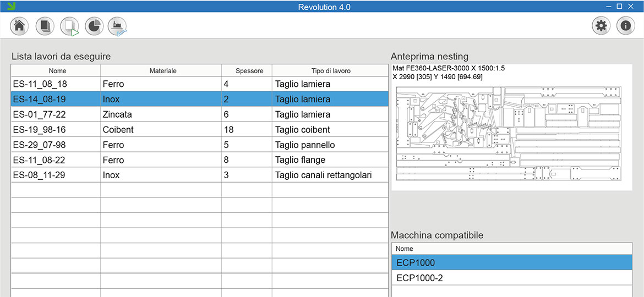Select job ES-01_77-22
644x297 pixels.
[200, 114]
